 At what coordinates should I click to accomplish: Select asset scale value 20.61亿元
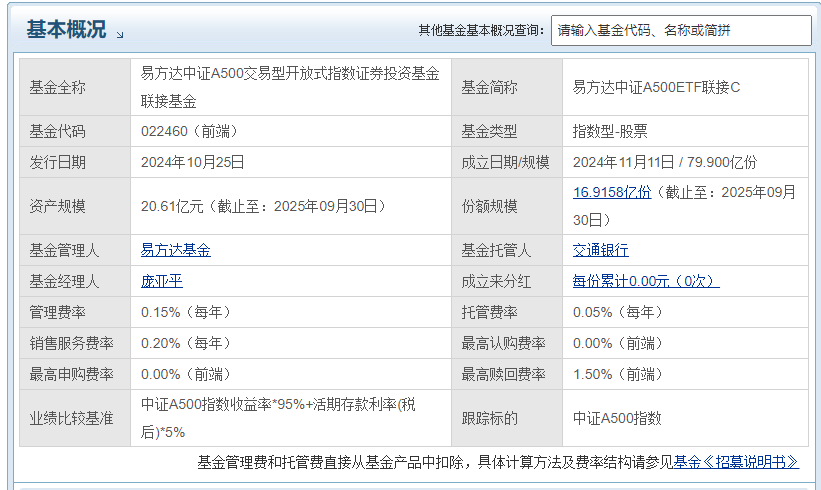point(172,206)
